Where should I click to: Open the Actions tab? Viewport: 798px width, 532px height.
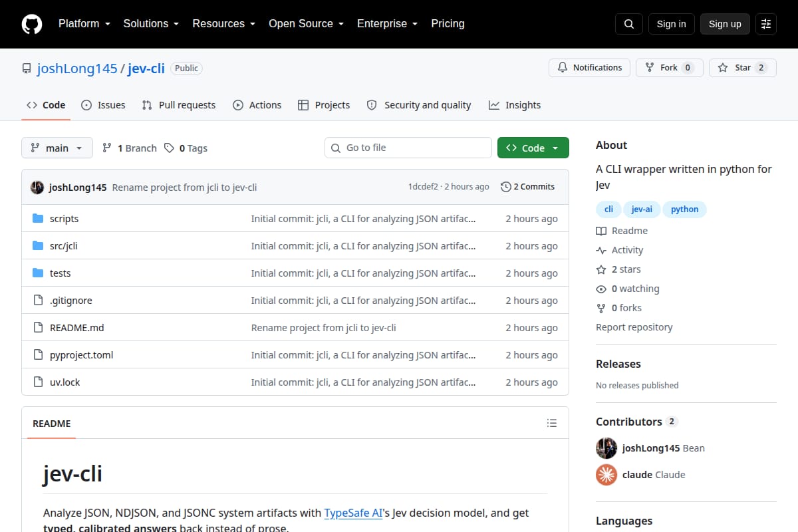click(x=257, y=105)
